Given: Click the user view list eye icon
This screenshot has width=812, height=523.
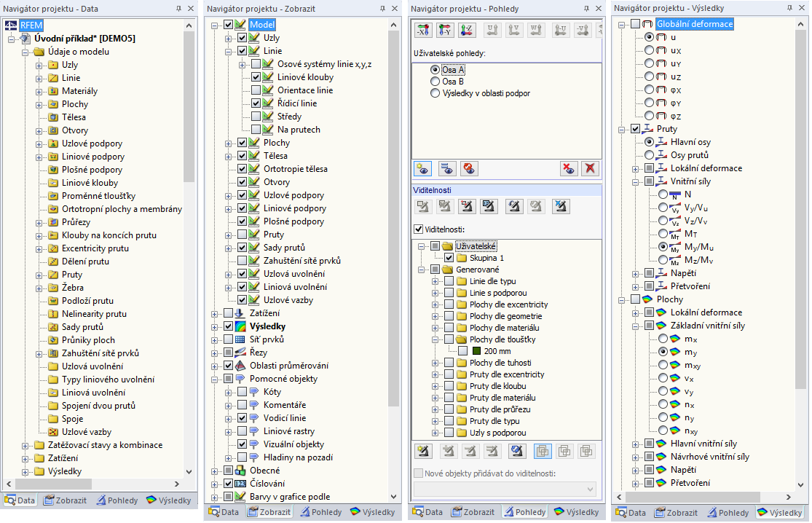Looking at the screenshot, I should [446, 168].
